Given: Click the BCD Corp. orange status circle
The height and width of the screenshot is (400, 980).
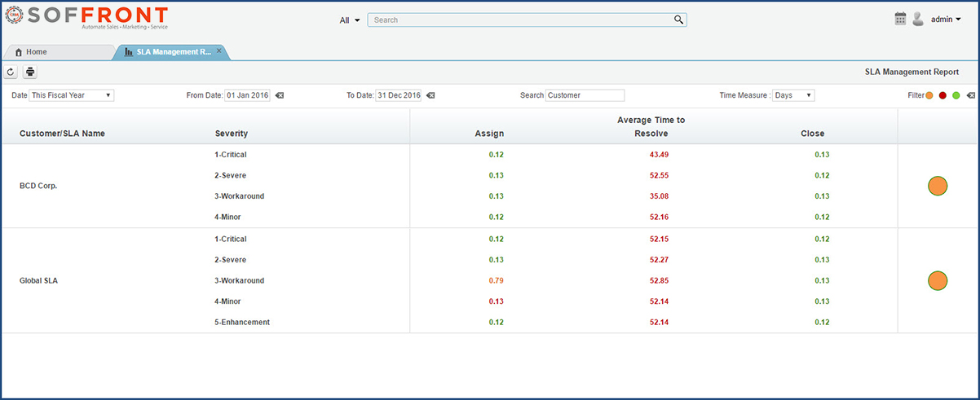Looking at the screenshot, I should (938, 186).
